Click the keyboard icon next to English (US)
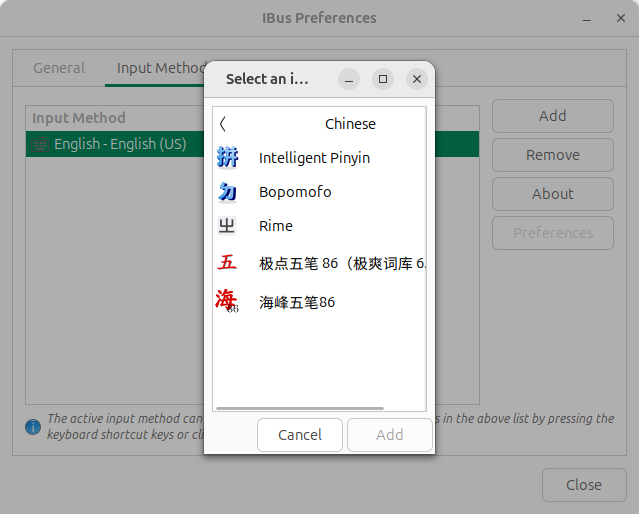This screenshot has height=514, width=639. point(40,144)
